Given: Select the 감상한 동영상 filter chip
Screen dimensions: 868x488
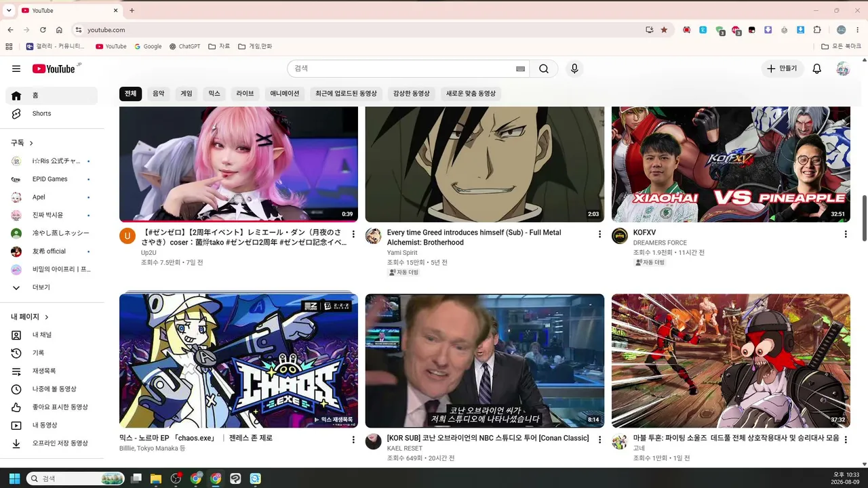Looking at the screenshot, I should pyautogui.click(x=412, y=94).
